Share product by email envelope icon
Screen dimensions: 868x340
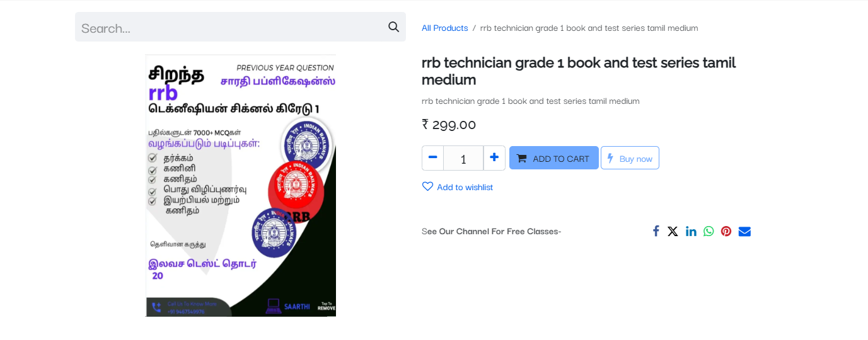[x=744, y=231]
